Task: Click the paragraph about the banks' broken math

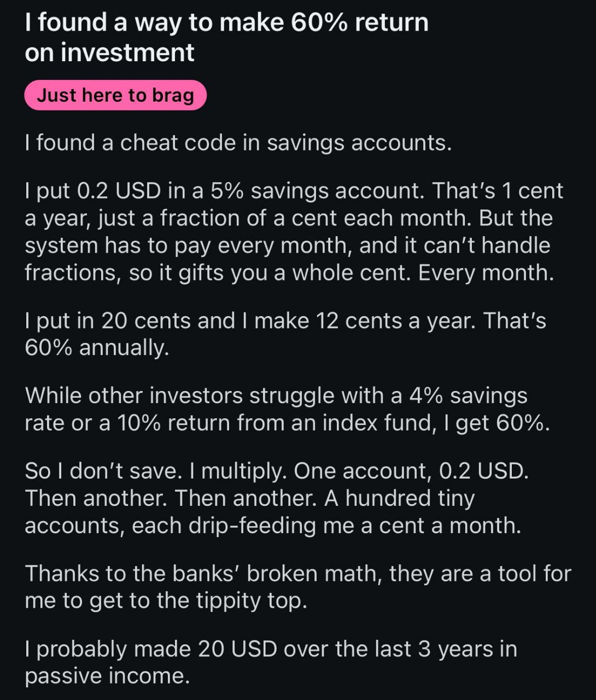Action: 297,587
